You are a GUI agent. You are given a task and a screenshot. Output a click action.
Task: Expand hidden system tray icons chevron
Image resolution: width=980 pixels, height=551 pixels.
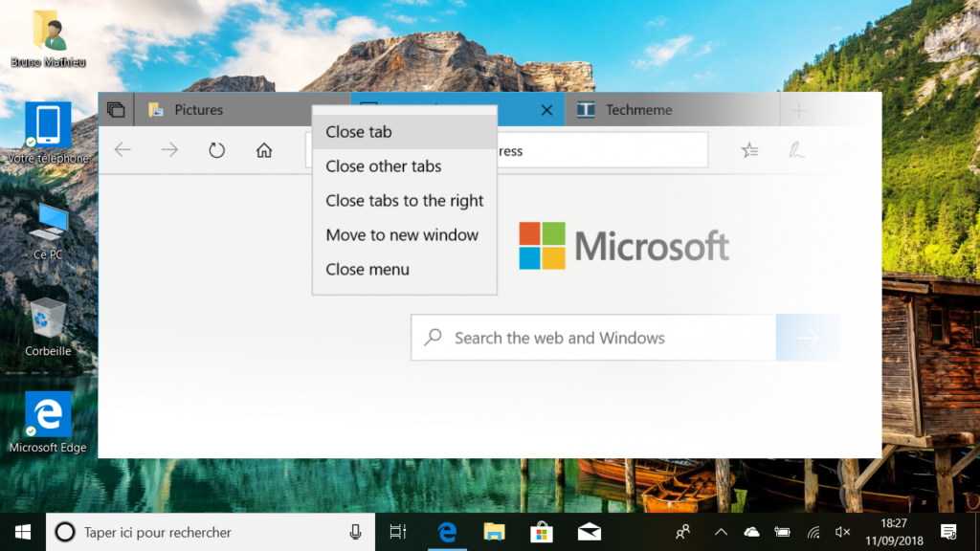coord(721,532)
